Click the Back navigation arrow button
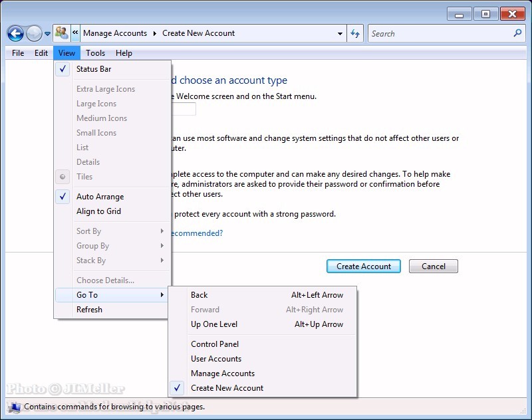This screenshot has height=420, width=532. (16, 33)
